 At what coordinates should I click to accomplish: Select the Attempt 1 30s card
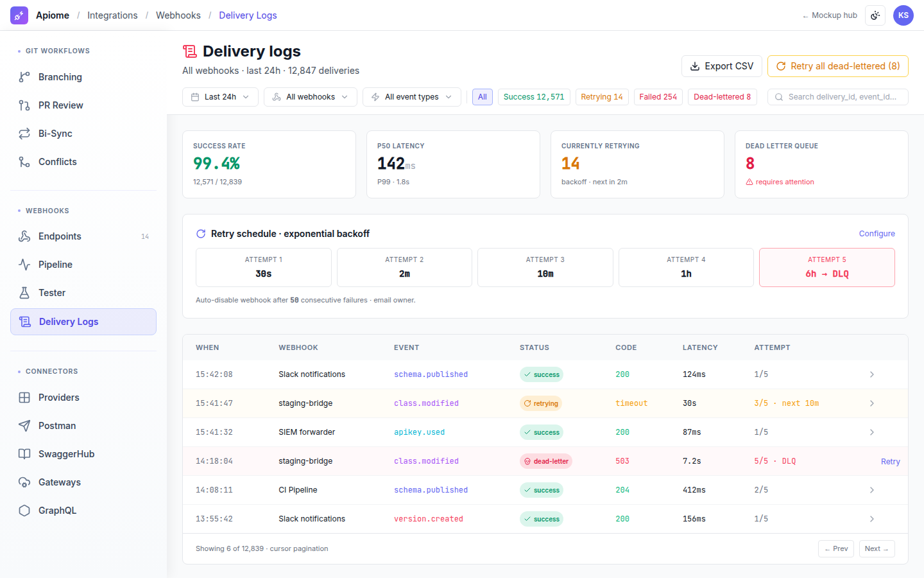click(x=264, y=267)
